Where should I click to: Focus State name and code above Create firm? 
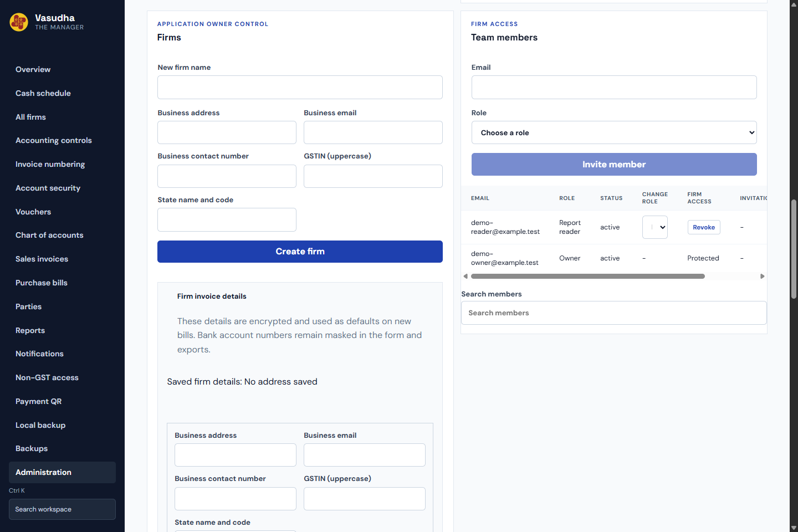point(227,219)
